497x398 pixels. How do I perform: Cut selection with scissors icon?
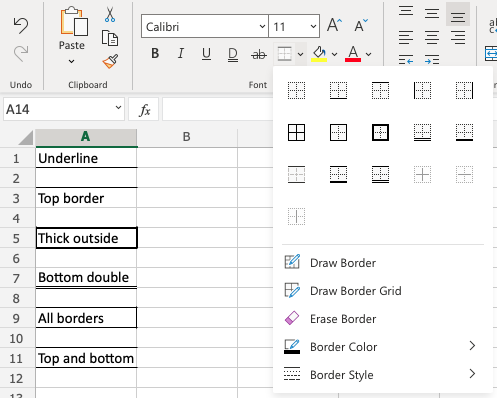[110, 15]
